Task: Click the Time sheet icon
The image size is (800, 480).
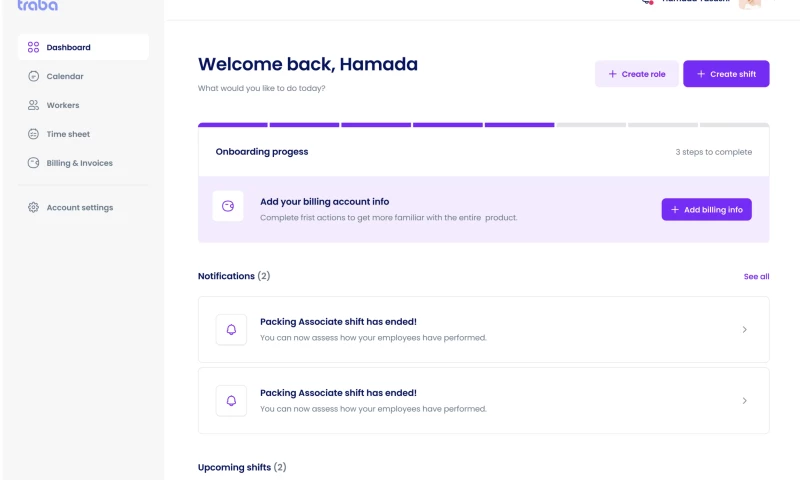Action: pyautogui.click(x=33, y=134)
